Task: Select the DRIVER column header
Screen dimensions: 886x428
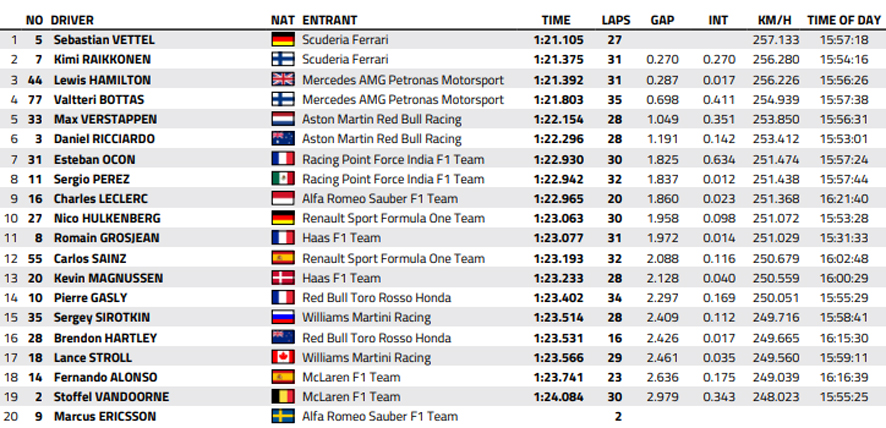Action: (72, 20)
